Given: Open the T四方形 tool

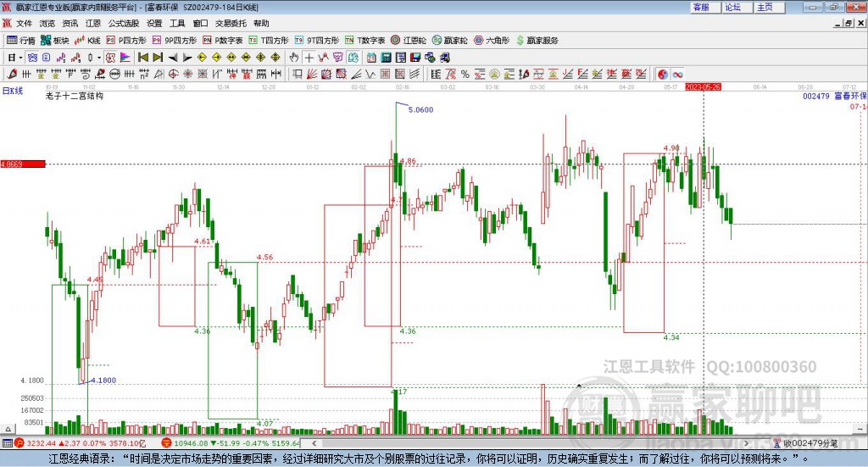Looking at the screenshot, I should click(x=269, y=41).
